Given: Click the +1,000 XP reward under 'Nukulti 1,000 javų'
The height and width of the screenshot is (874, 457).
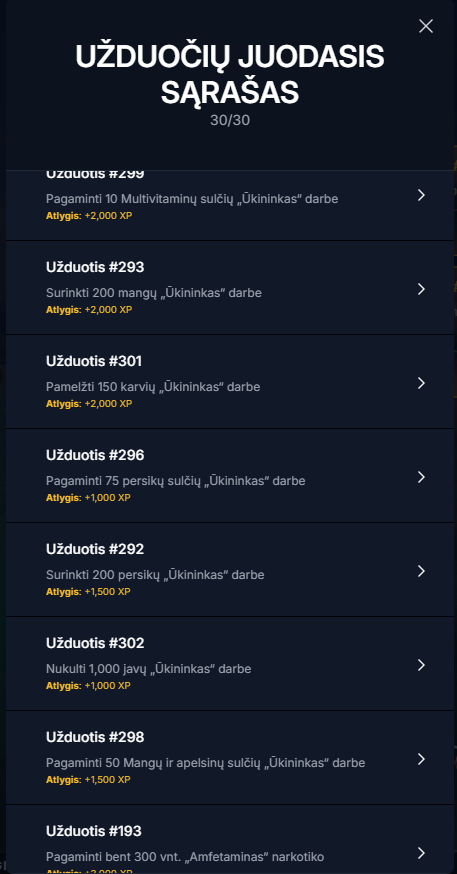Looking at the screenshot, I should point(107,686).
